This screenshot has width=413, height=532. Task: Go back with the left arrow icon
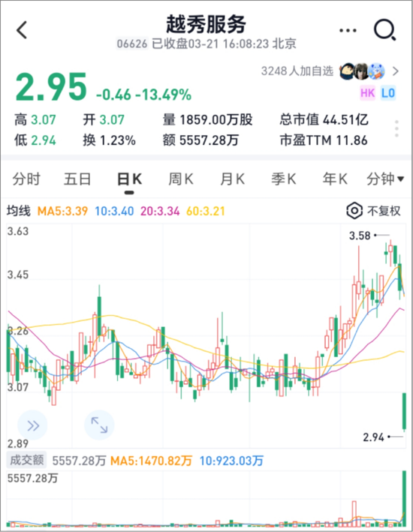[x=22, y=30]
